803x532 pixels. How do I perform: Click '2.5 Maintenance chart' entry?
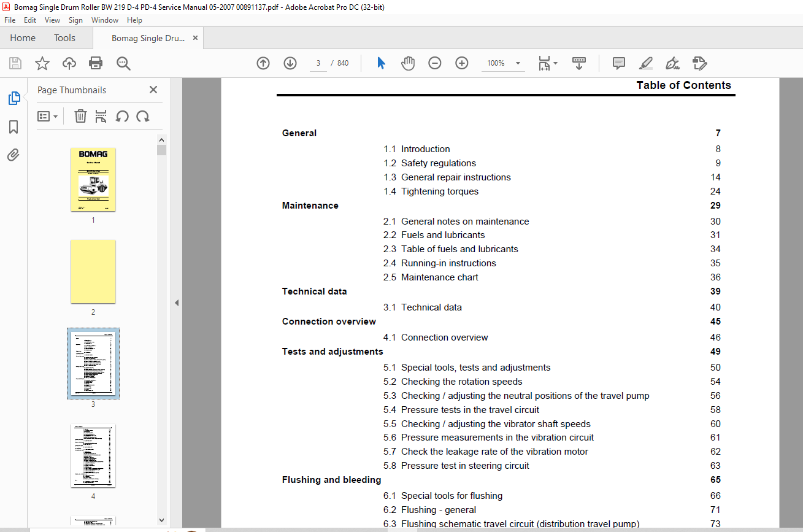[x=431, y=277]
